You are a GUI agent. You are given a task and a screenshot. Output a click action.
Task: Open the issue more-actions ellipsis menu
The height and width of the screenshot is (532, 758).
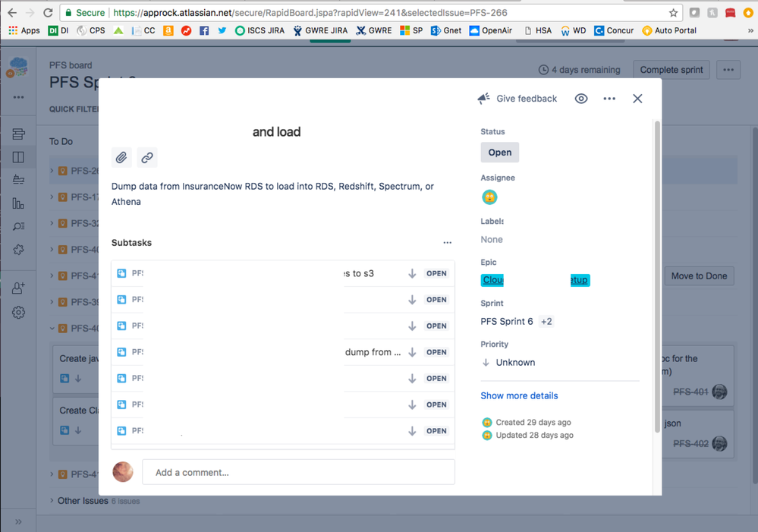tap(609, 99)
